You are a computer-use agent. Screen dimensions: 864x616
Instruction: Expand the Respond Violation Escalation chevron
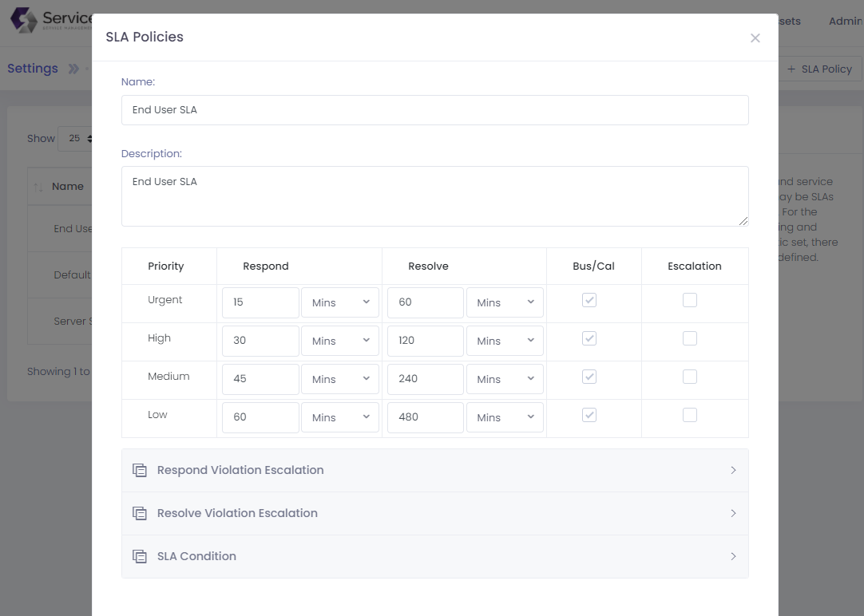pyautogui.click(x=733, y=471)
